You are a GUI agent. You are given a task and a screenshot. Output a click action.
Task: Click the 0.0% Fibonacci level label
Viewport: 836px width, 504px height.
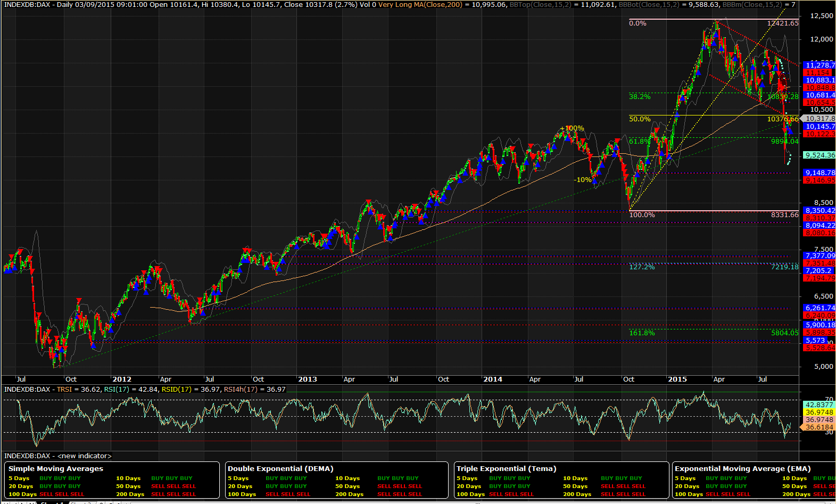tap(638, 23)
